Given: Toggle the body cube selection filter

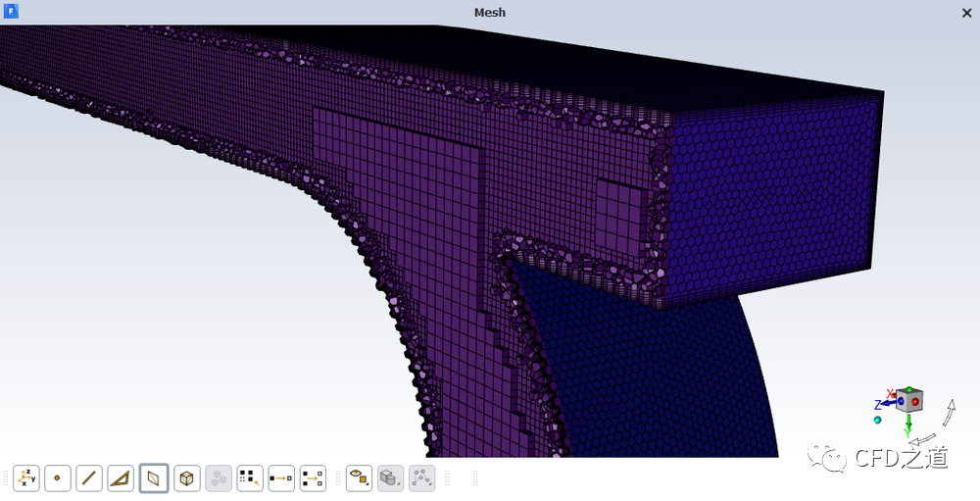Looking at the screenshot, I should pyautogui.click(x=186, y=478).
